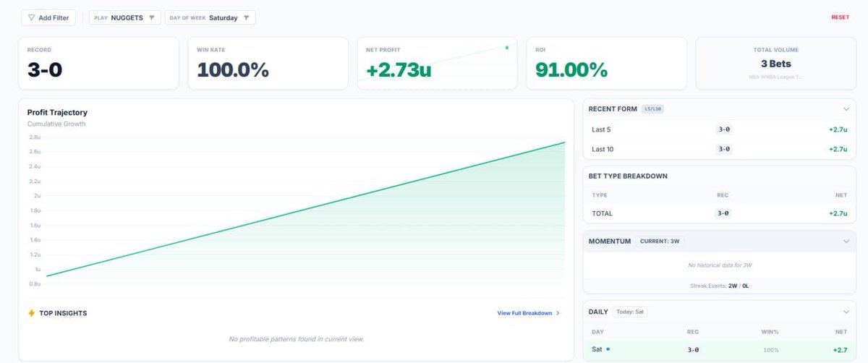Click the Today: Sat badge
Screen dimensions: 868x363
629,312
